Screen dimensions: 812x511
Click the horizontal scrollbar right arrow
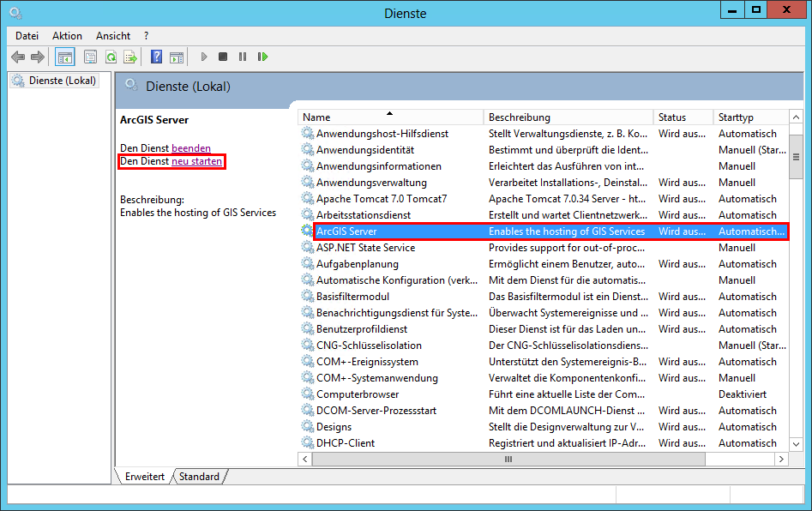781,459
